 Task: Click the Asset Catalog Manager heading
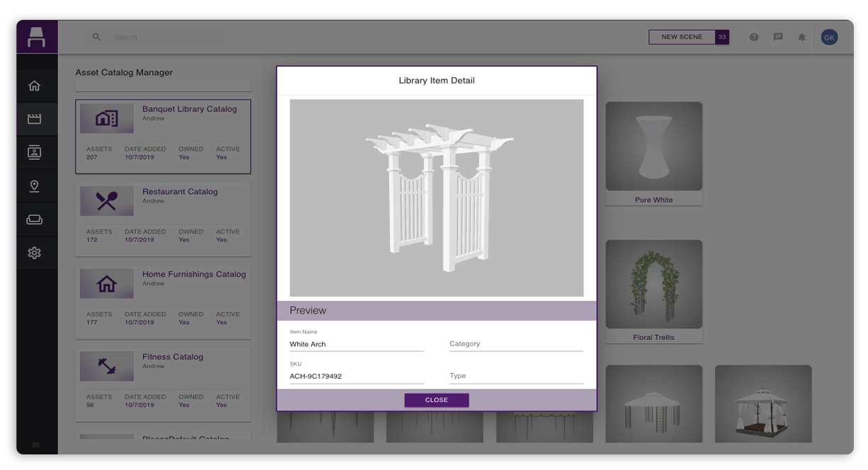tap(124, 72)
